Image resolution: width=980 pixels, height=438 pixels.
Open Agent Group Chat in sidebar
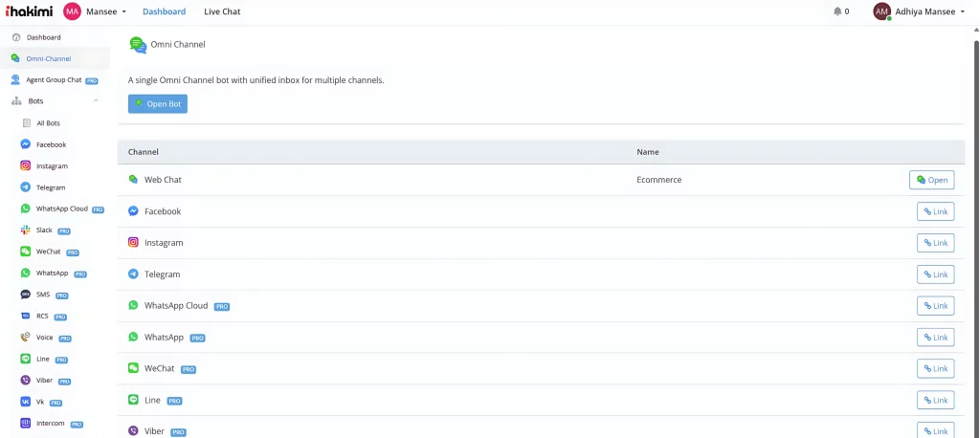click(55, 80)
